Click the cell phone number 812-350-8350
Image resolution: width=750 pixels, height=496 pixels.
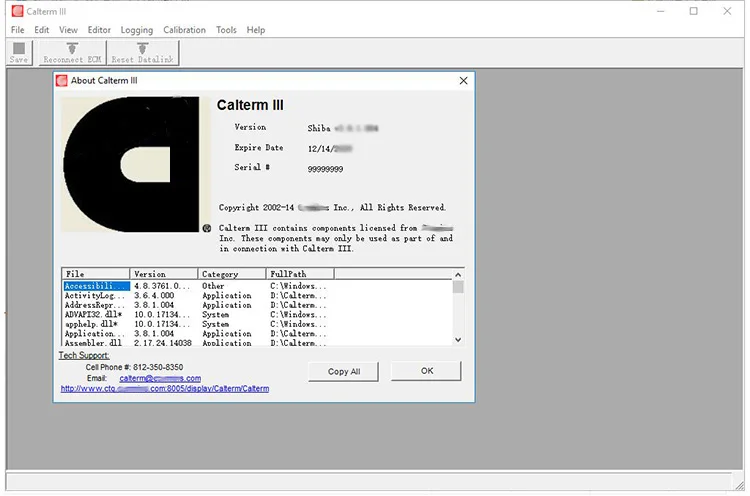158,367
